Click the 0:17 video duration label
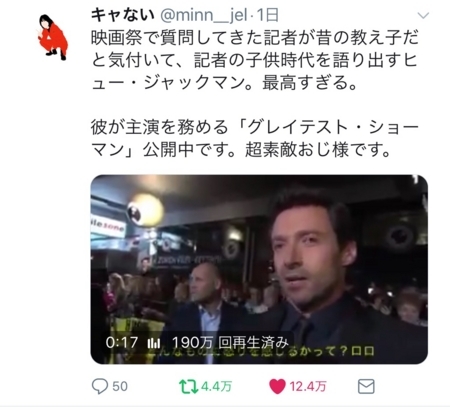The image size is (450, 410). pos(121,342)
